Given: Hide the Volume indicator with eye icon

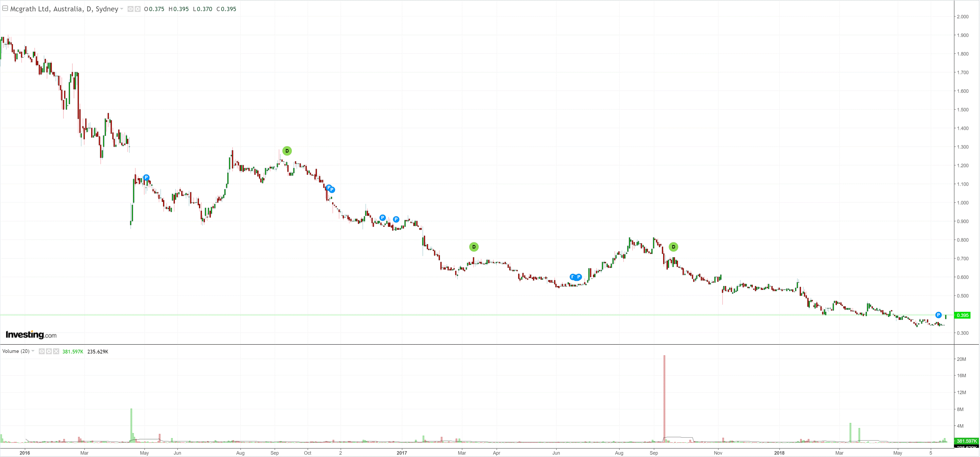Looking at the screenshot, I should pyautogui.click(x=42, y=351).
